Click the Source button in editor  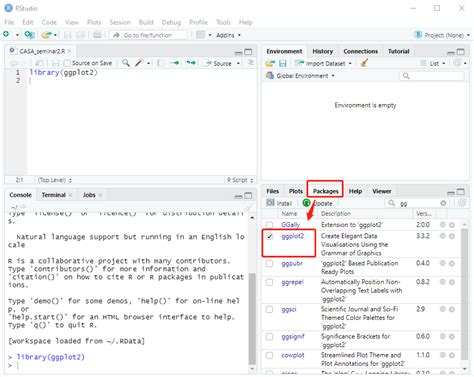pyautogui.click(x=222, y=63)
